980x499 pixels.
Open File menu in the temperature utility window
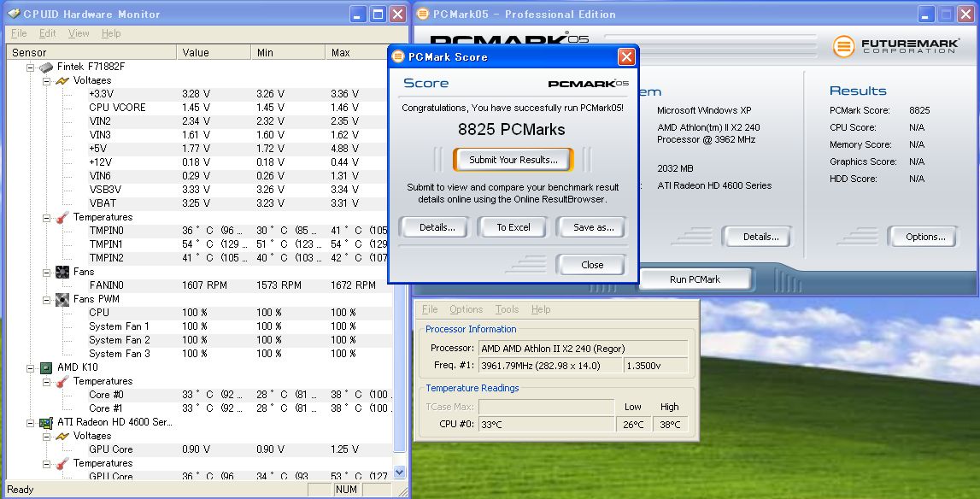[430, 309]
